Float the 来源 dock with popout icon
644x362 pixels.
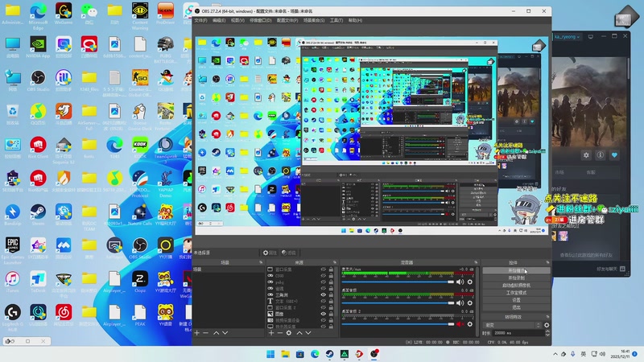click(x=335, y=262)
